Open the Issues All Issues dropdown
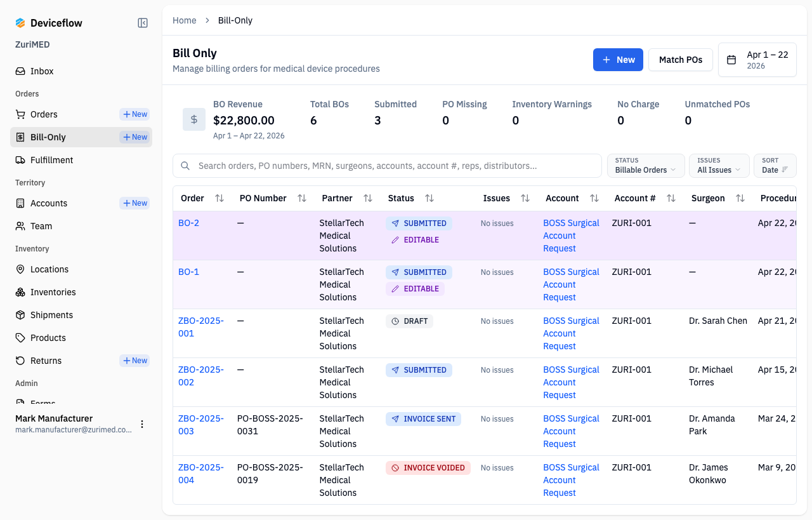 (719, 166)
